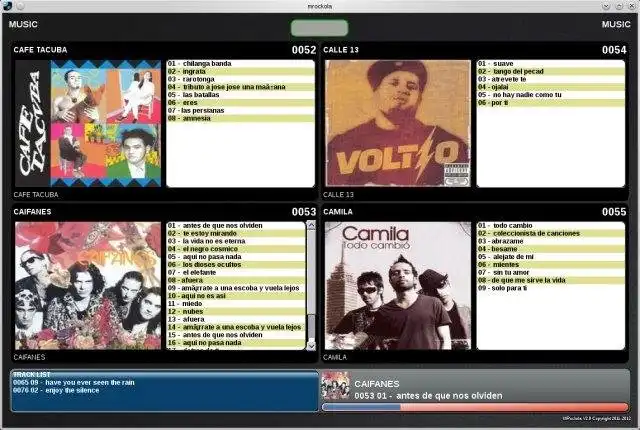Screen dimensions: 640x430
Task: Select Camila track '01 - todo cambio'
Action: tap(551, 226)
